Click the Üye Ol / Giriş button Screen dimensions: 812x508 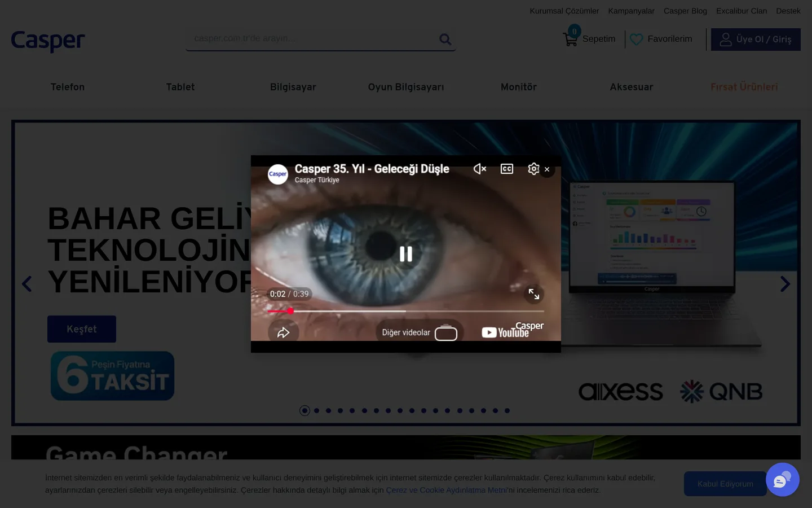coord(756,40)
